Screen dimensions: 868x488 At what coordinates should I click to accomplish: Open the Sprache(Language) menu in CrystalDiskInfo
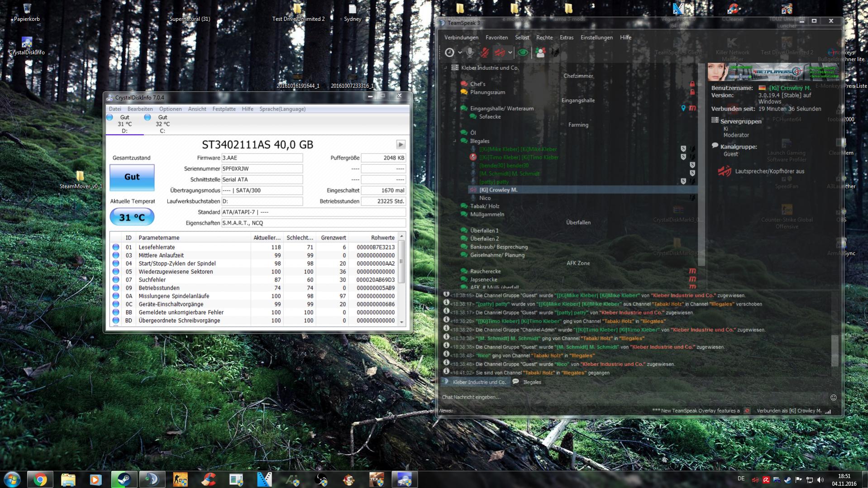tap(282, 109)
